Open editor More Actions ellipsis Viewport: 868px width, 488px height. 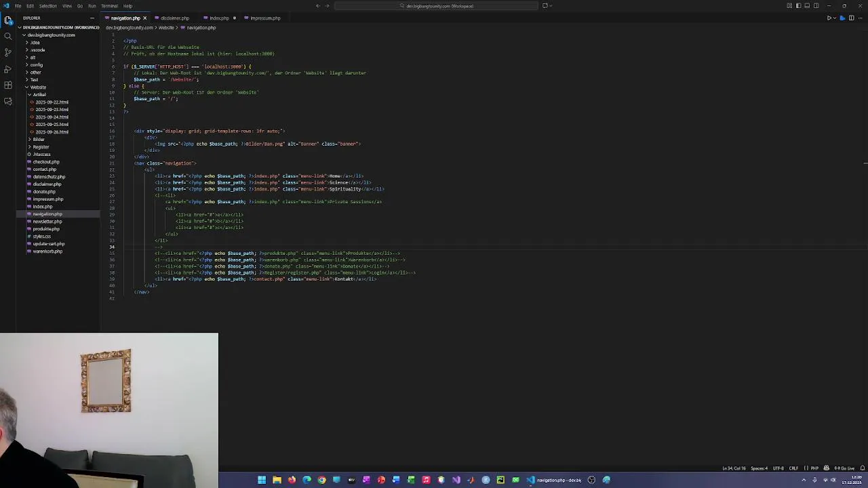(x=861, y=18)
